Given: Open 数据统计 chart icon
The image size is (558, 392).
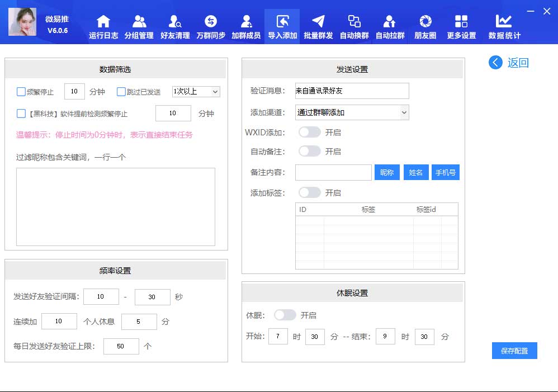Looking at the screenshot, I should point(504,22).
